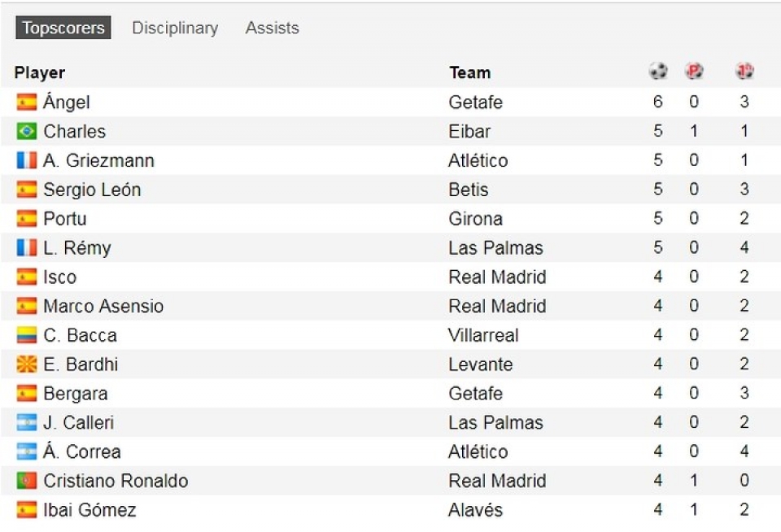The image size is (781, 532).
Task: Switch to the Disciplinary tab
Action: [x=175, y=28]
